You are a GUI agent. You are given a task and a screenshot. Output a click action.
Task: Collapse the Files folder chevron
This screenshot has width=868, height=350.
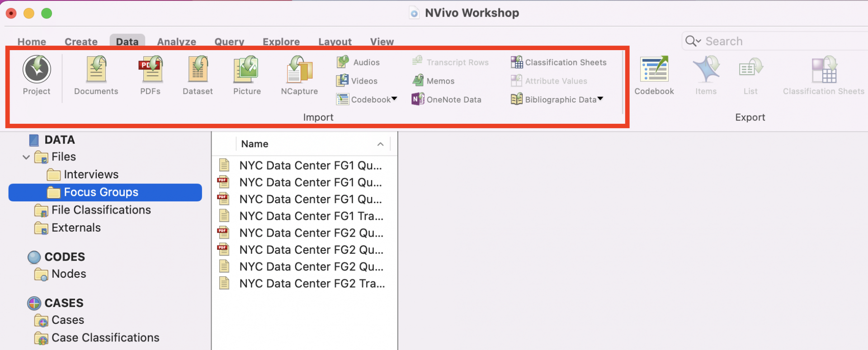[26, 157]
